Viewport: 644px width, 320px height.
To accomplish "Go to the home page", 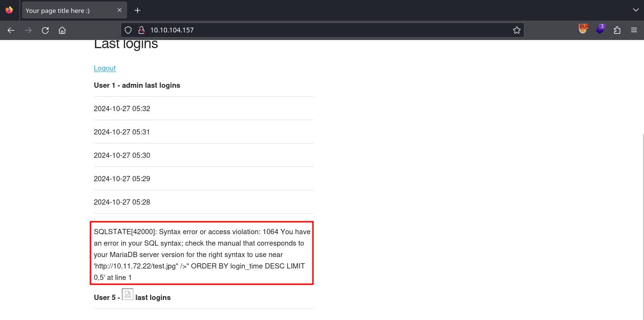I will pos(62,30).
